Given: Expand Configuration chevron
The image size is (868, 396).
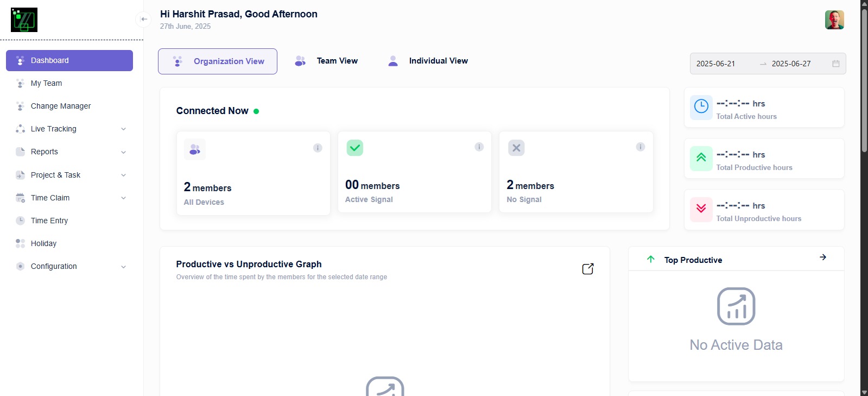Looking at the screenshot, I should point(123,267).
